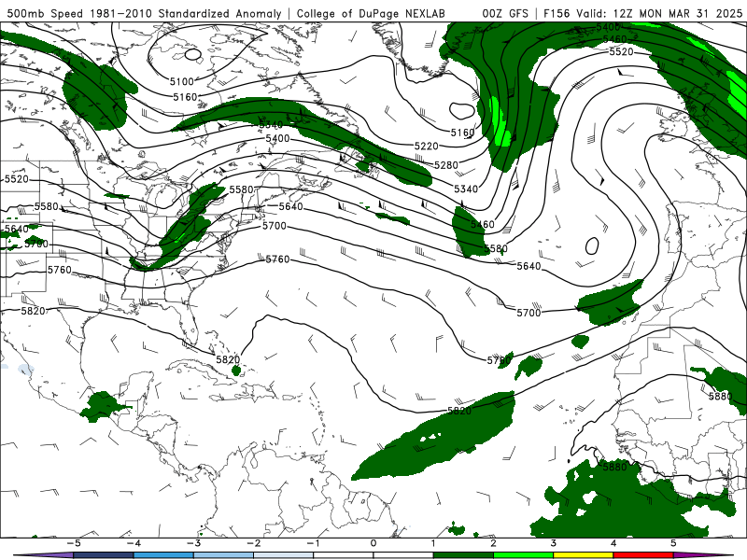Screen dimensions: 747x560
Task: Select the medium blue colorbar swatch (-4 to -3)
Action: click(x=163, y=555)
